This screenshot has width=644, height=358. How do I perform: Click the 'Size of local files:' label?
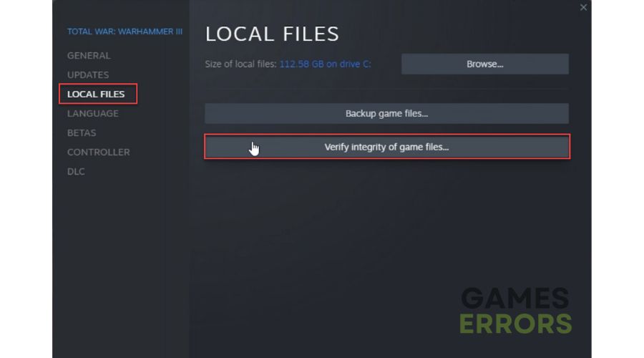click(240, 64)
